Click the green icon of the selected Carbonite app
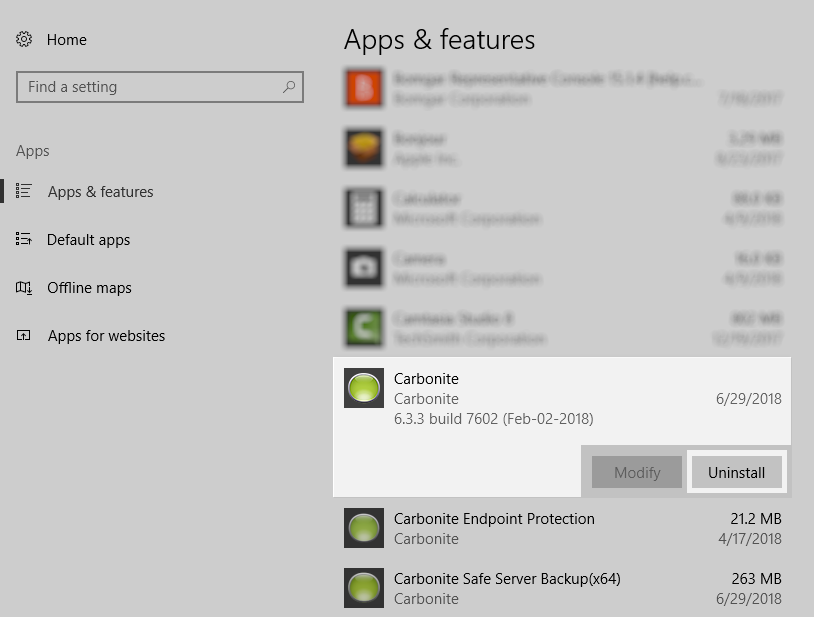Screen dimensions: 814x618 coord(364,388)
